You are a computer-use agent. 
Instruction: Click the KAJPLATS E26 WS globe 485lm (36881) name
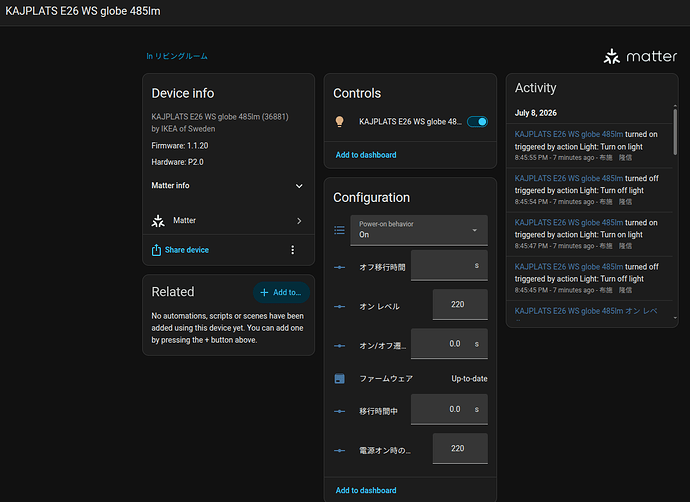pyautogui.click(x=220, y=117)
